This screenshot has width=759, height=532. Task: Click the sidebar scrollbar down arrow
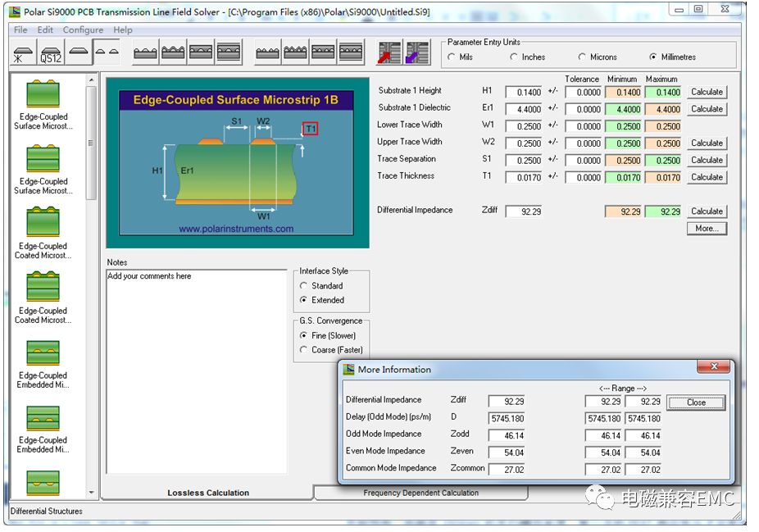pos(92,493)
